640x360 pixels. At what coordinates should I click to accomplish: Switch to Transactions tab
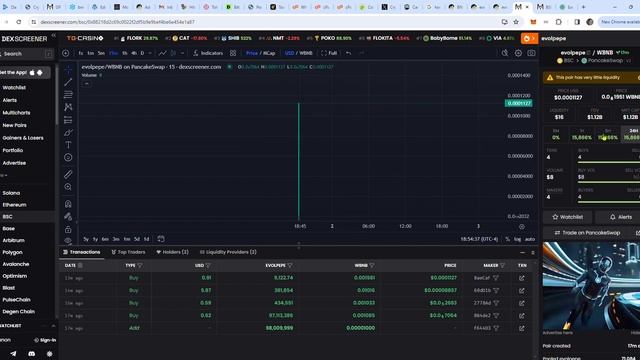(82, 252)
